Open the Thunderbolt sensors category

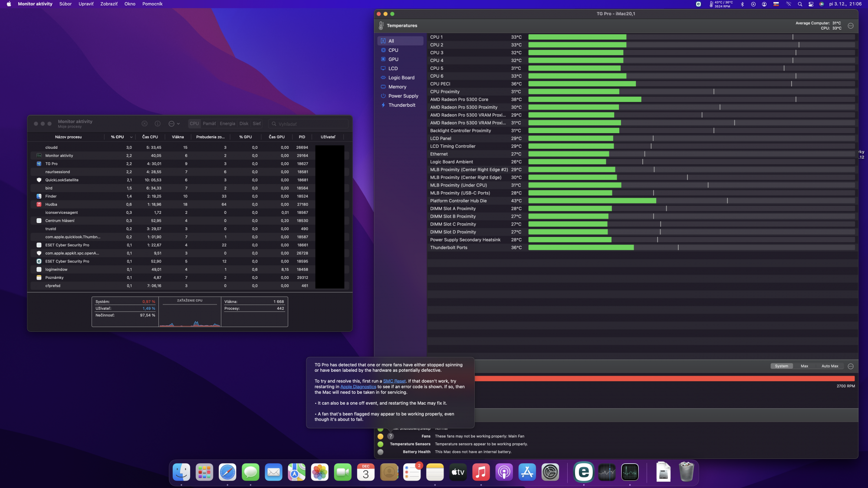tap(401, 105)
